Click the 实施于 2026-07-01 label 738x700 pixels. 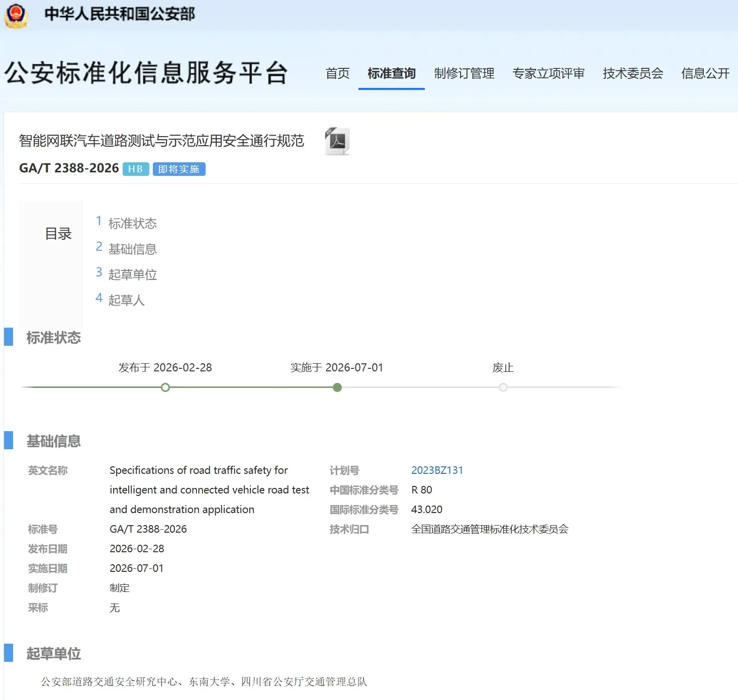(337, 368)
